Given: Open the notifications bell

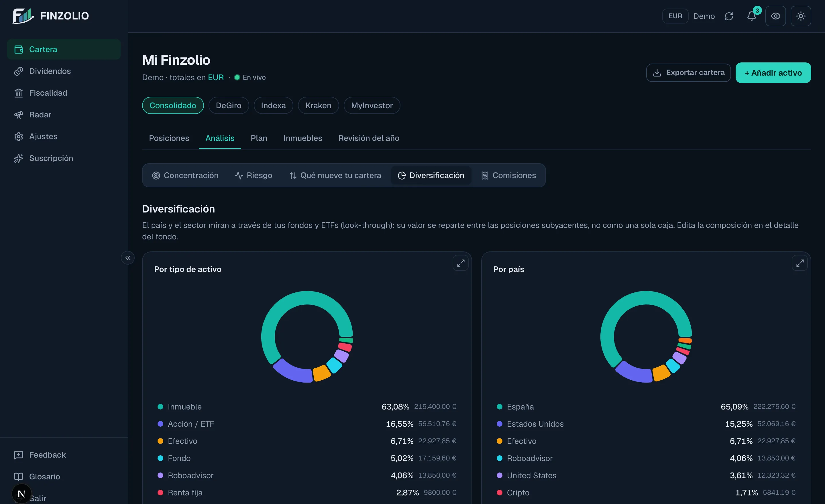Looking at the screenshot, I should (752, 16).
